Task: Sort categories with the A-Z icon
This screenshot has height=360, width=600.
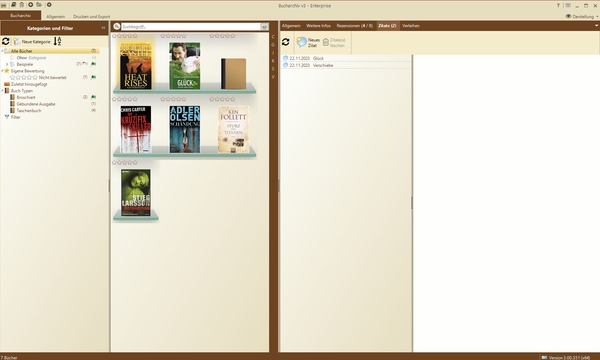Action: (x=57, y=41)
